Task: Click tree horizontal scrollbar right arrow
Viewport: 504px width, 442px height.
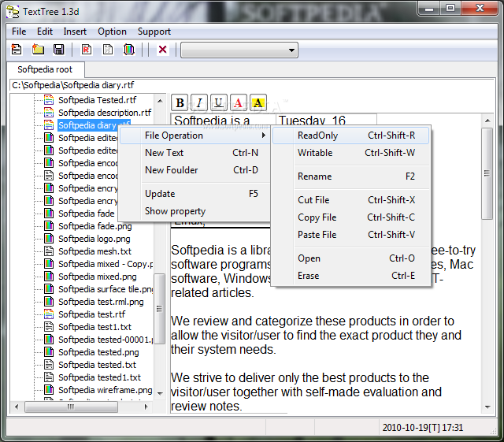Action: point(146,407)
